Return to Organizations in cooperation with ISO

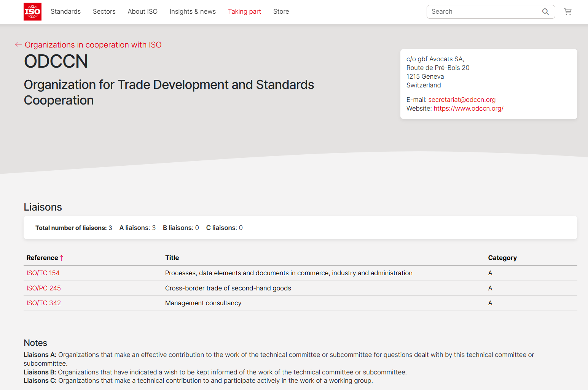coord(93,44)
